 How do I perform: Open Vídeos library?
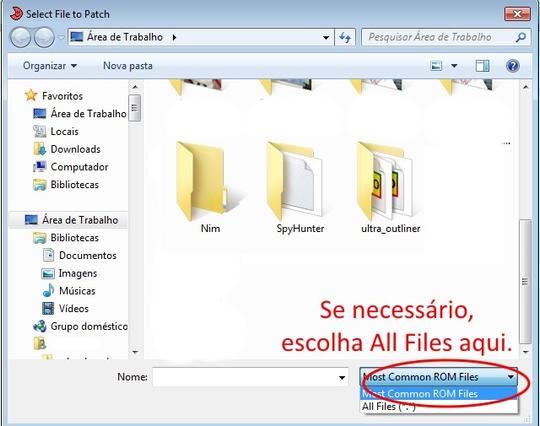pos(74,309)
